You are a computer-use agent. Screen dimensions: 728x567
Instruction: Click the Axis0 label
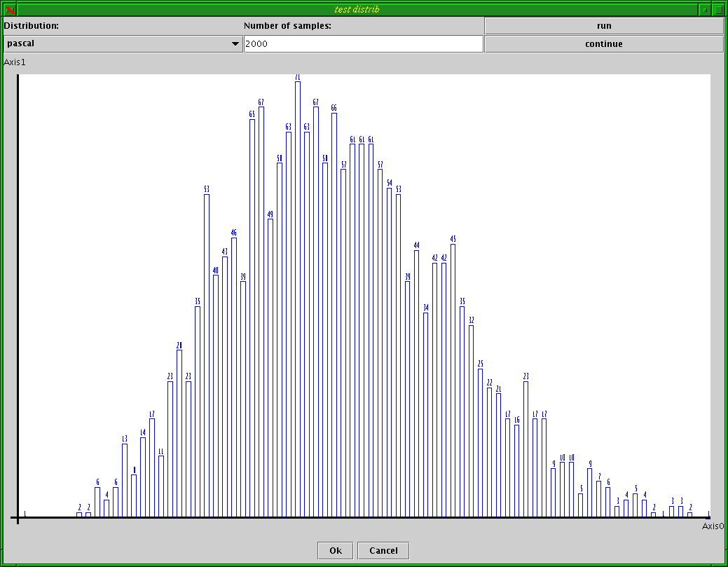pyautogui.click(x=713, y=524)
